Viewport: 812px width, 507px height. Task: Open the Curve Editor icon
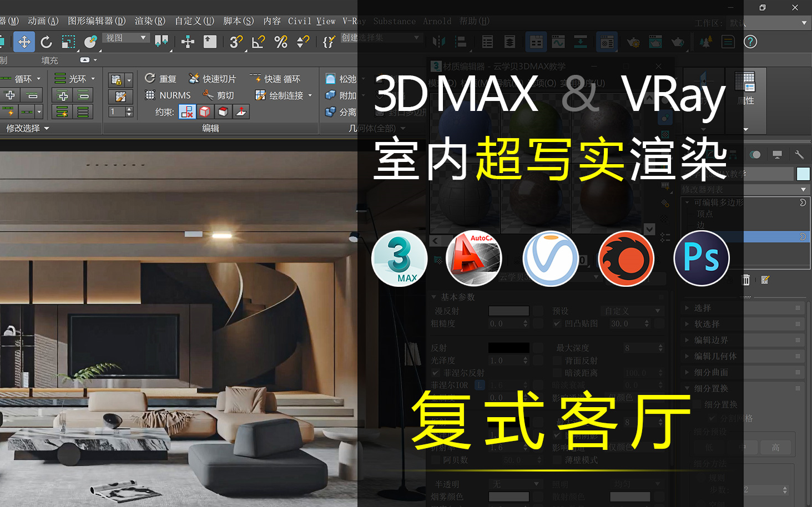(559, 42)
